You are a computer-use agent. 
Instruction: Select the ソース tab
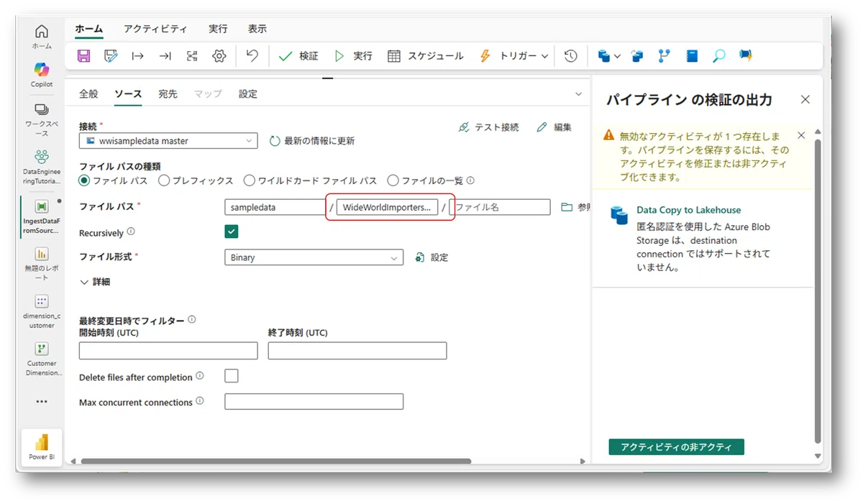(x=128, y=93)
